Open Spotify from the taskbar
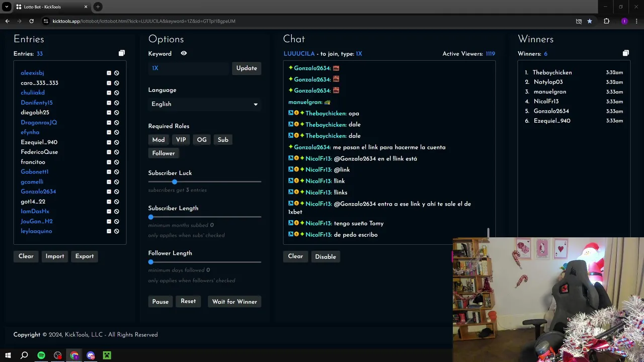This screenshot has width=644, height=362. click(x=41, y=355)
